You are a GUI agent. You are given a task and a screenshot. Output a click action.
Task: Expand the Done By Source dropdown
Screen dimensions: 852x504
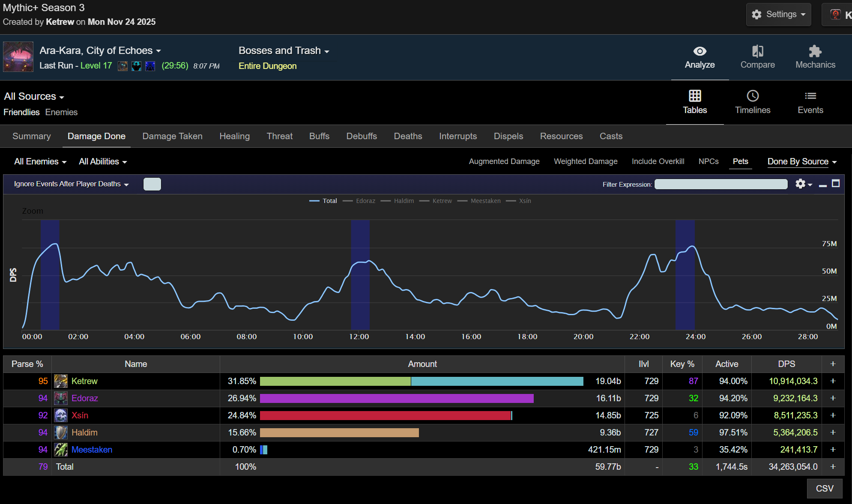tap(801, 161)
